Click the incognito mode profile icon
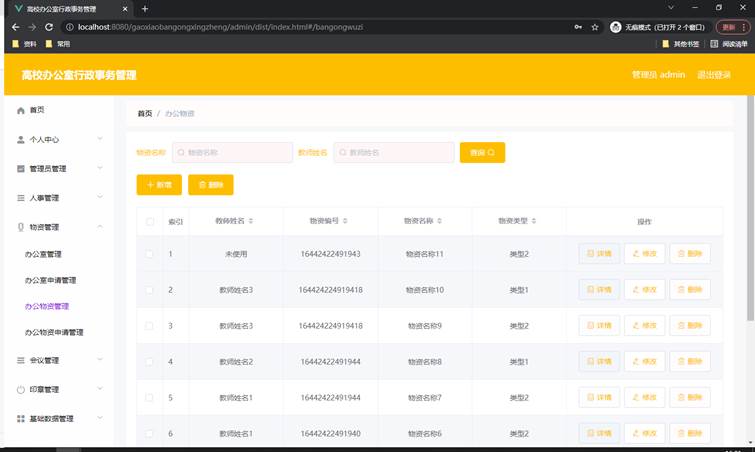 pyautogui.click(x=615, y=27)
